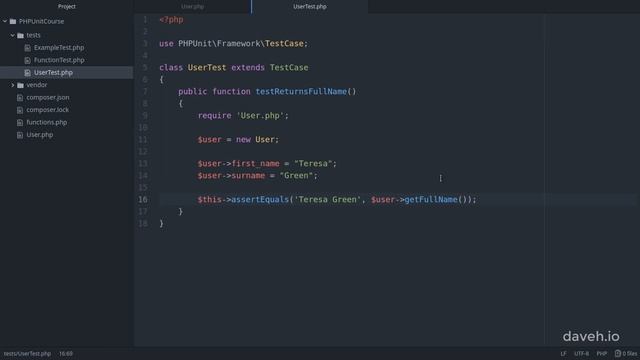Expand the vendor folder chevron

tap(12, 85)
